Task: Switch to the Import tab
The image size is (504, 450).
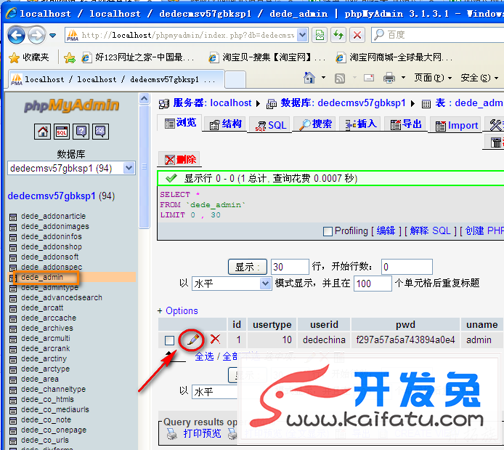Action: pos(456,125)
